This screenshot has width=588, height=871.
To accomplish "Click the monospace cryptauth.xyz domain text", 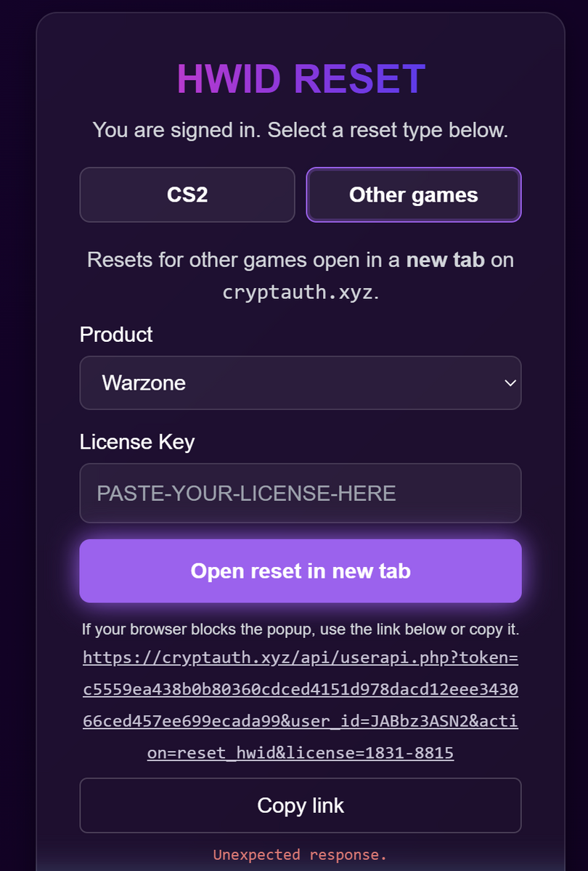I will (x=298, y=293).
